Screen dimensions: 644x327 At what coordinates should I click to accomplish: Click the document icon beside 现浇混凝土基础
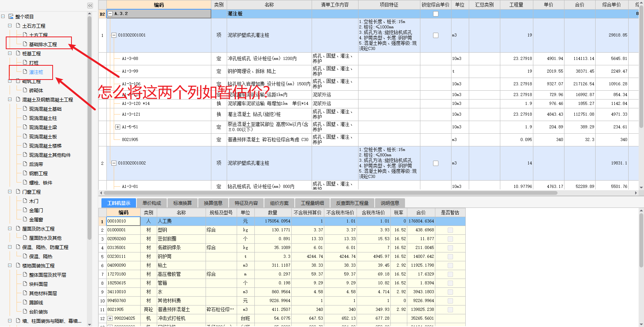click(x=25, y=109)
